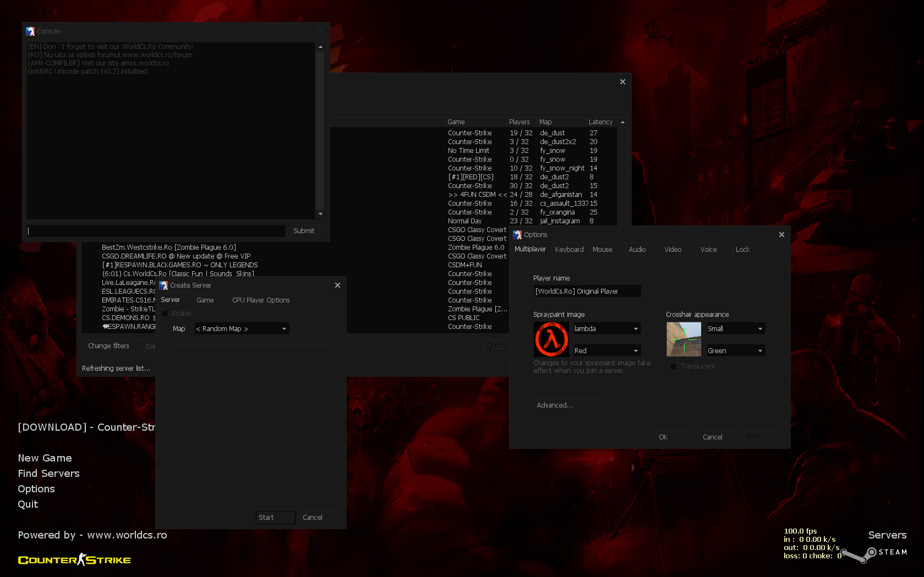Close the server browser window
The image size is (924, 577).
[x=622, y=82]
